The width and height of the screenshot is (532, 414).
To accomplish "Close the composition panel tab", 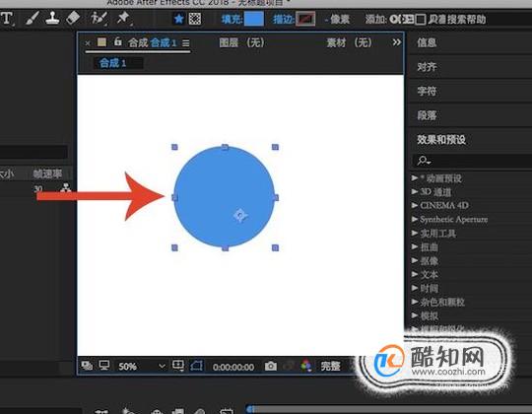I will 88,43.
